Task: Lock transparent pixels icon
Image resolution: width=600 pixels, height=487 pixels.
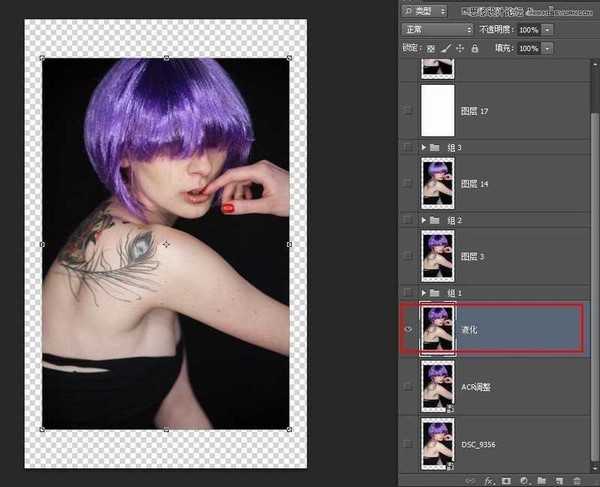Action: point(431,48)
